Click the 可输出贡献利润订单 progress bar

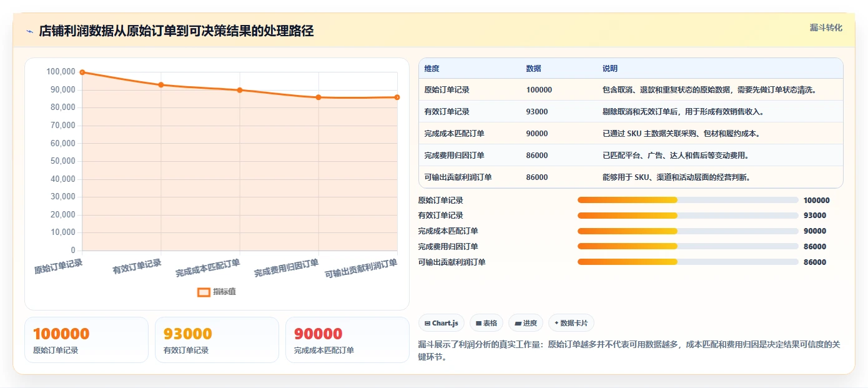click(x=688, y=262)
